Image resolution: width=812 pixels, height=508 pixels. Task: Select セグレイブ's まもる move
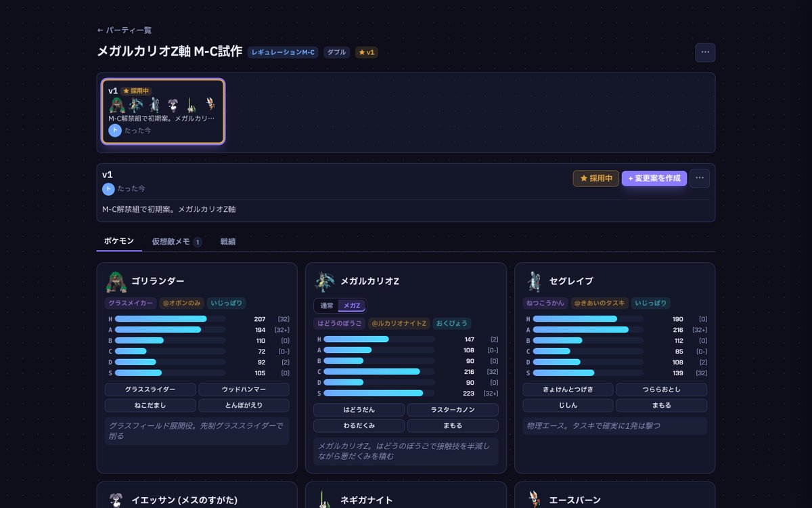(x=661, y=405)
